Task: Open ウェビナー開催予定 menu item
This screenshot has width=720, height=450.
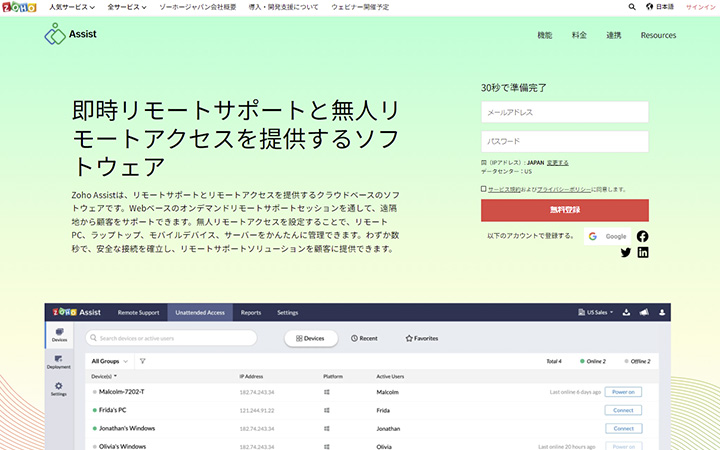Action: tap(360, 7)
